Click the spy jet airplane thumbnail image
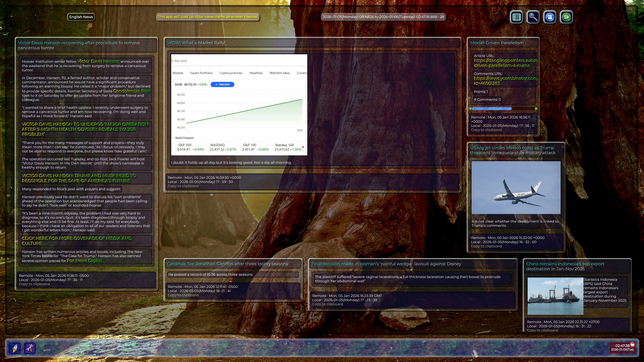This screenshot has width=644, height=362. click(516, 187)
